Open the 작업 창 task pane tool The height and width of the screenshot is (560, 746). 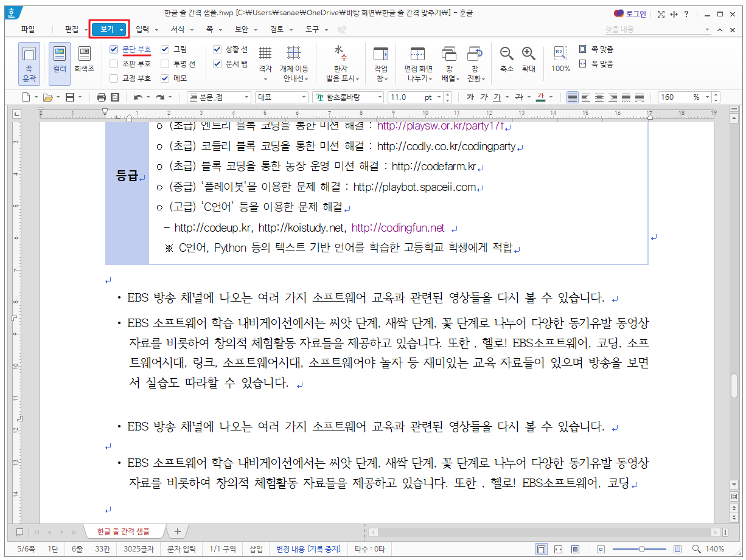381,63
